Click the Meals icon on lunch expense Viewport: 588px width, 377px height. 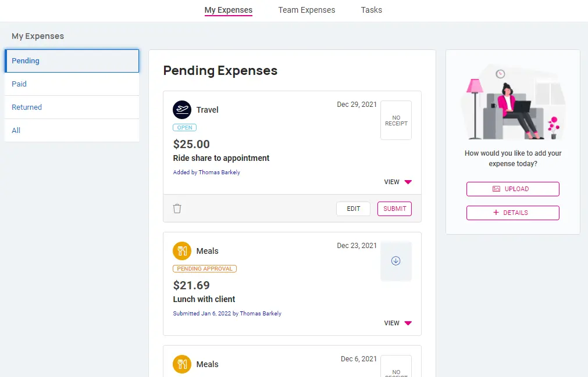tap(182, 251)
